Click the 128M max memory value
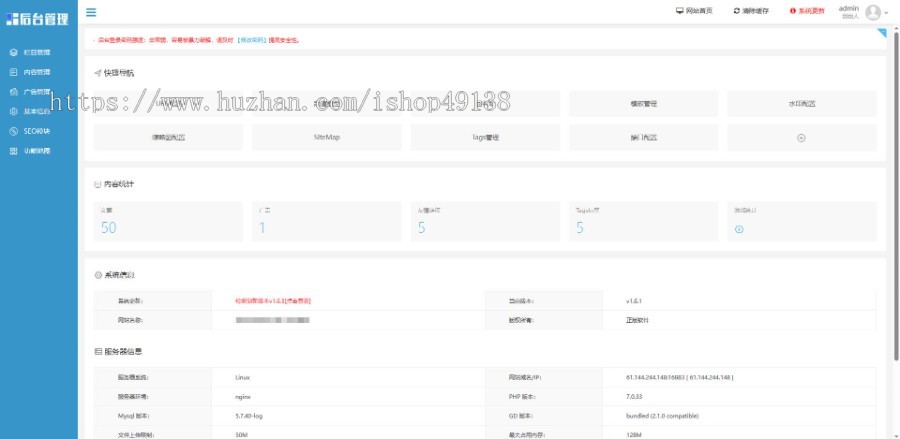The height and width of the screenshot is (439, 900). coord(633,435)
